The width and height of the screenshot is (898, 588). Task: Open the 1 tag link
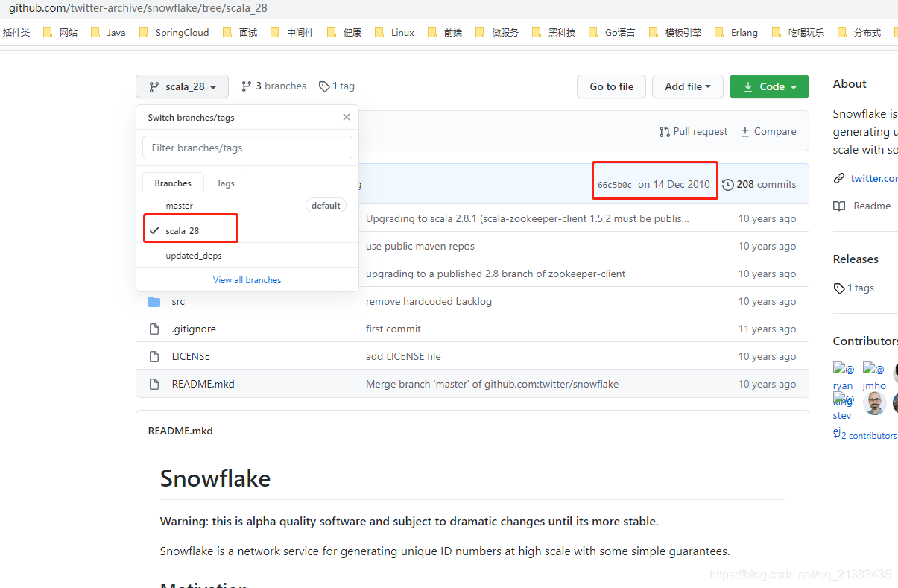pos(337,86)
